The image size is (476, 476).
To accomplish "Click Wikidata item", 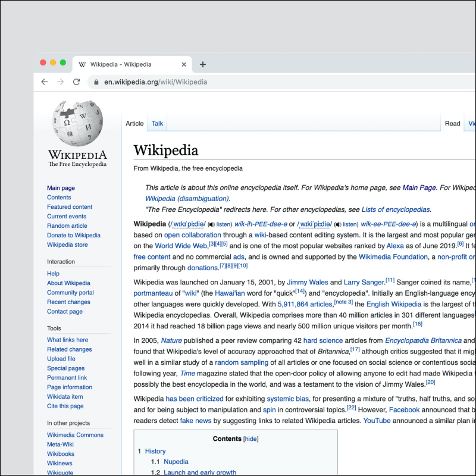I will [65, 396].
